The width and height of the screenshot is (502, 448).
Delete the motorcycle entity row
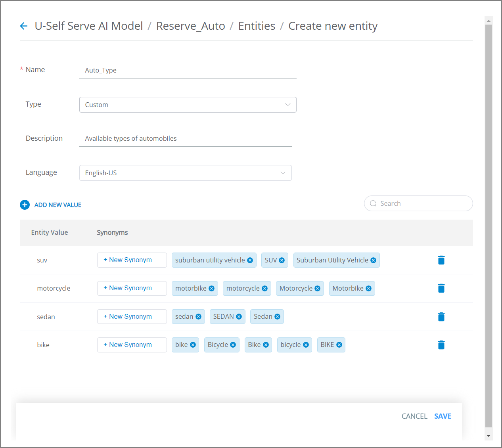[x=441, y=288]
